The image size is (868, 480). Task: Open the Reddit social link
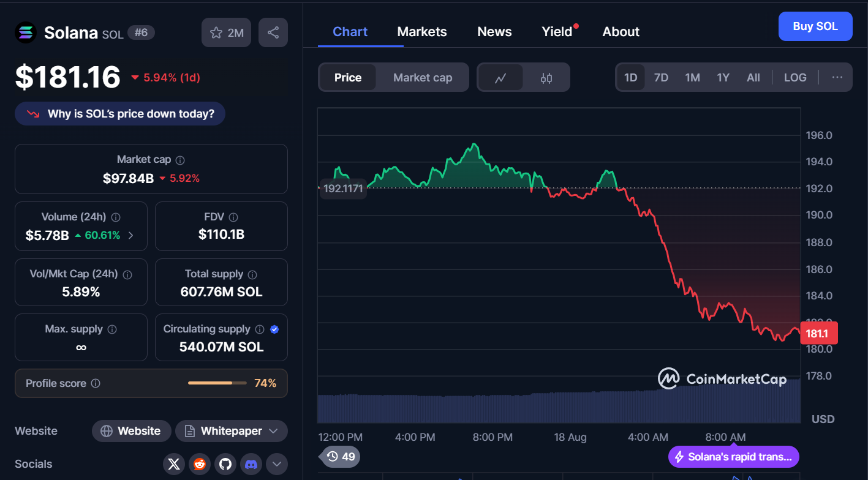(200, 465)
